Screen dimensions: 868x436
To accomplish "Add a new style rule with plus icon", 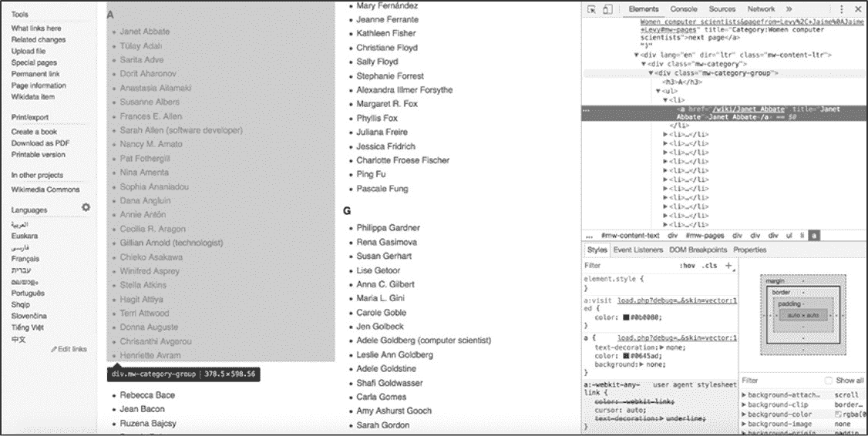I will 728,265.
